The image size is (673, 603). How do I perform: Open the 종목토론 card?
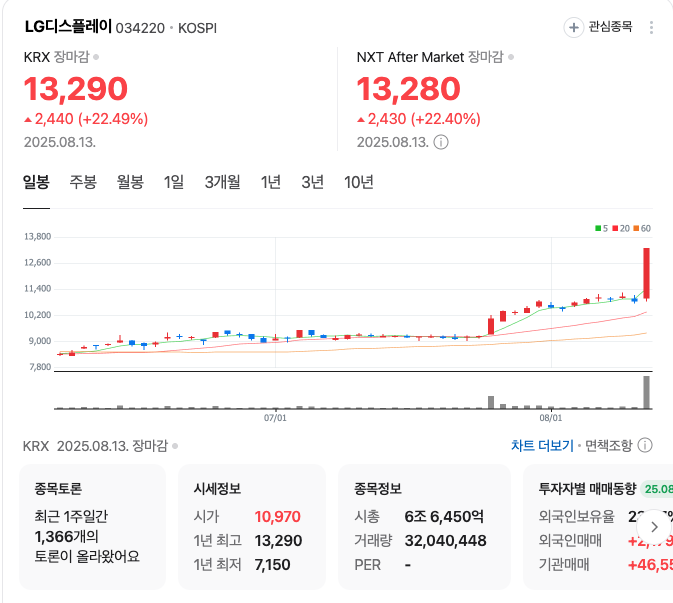click(x=92, y=527)
